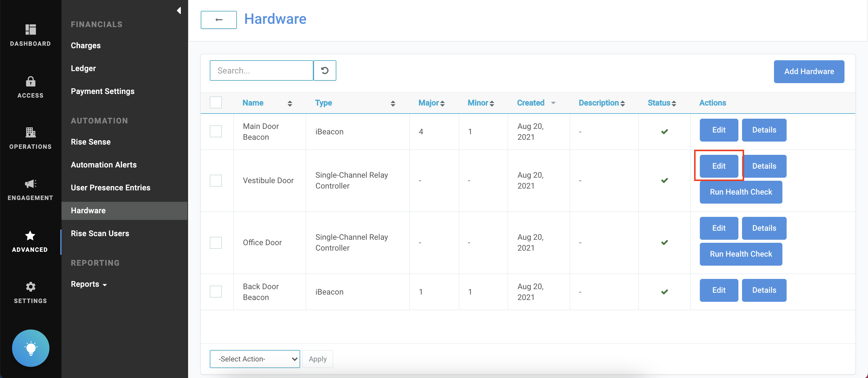This screenshot has height=378, width=868.
Task: Toggle the select-all header checkbox
Action: (x=216, y=102)
